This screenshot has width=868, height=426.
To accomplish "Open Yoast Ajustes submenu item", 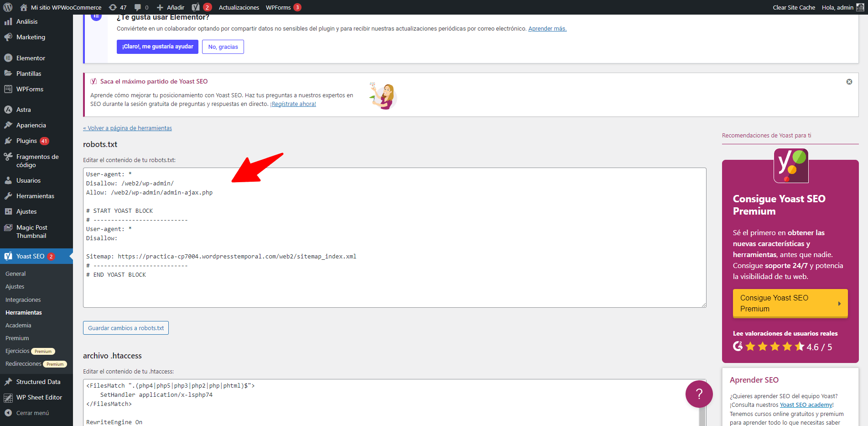I will (x=15, y=287).
